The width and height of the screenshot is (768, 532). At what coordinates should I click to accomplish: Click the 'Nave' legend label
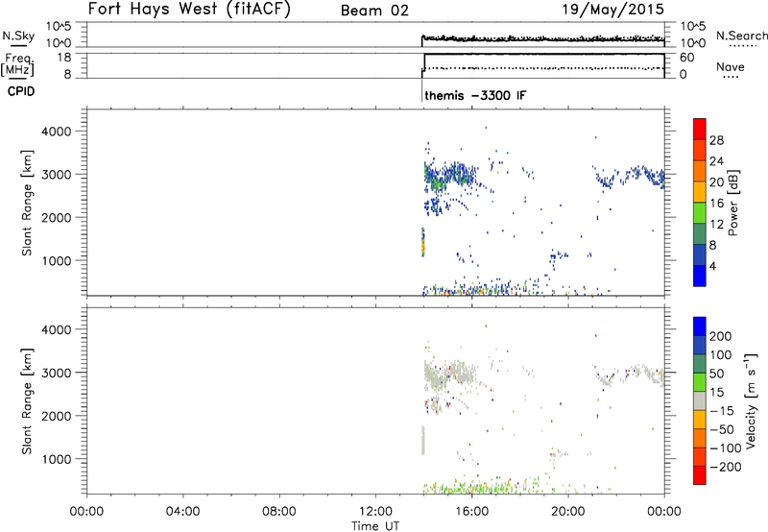(731, 67)
